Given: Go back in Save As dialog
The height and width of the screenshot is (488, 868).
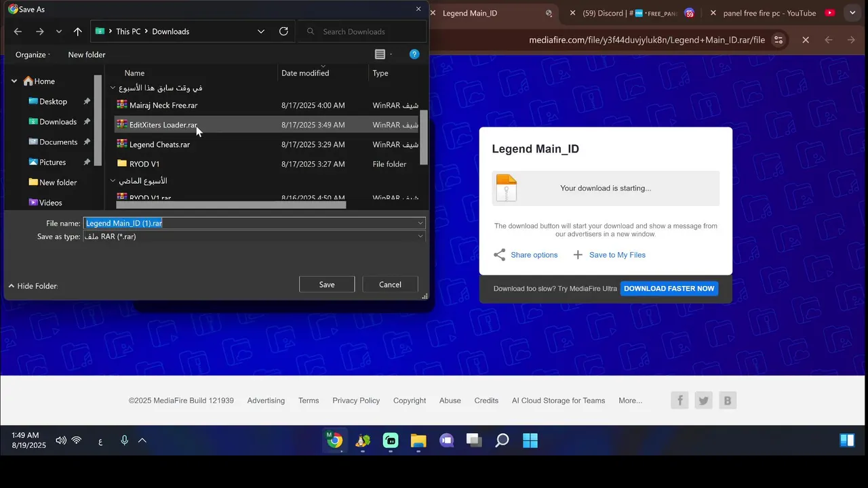Looking at the screenshot, I should 18,31.
